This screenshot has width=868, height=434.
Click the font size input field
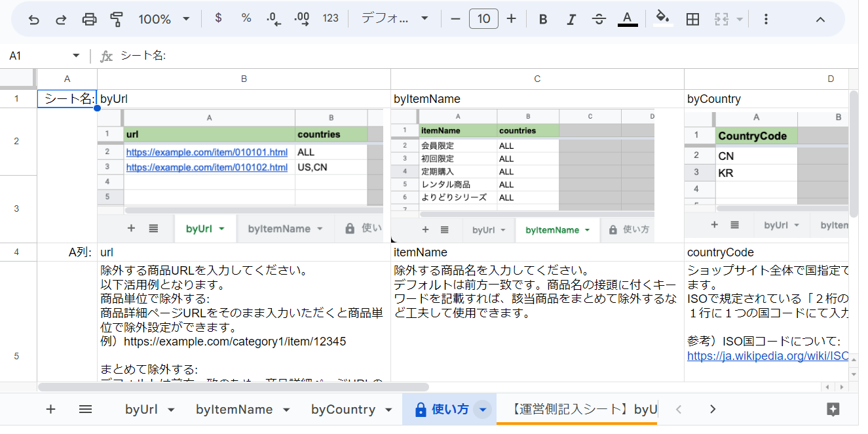click(x=483, y=19)
